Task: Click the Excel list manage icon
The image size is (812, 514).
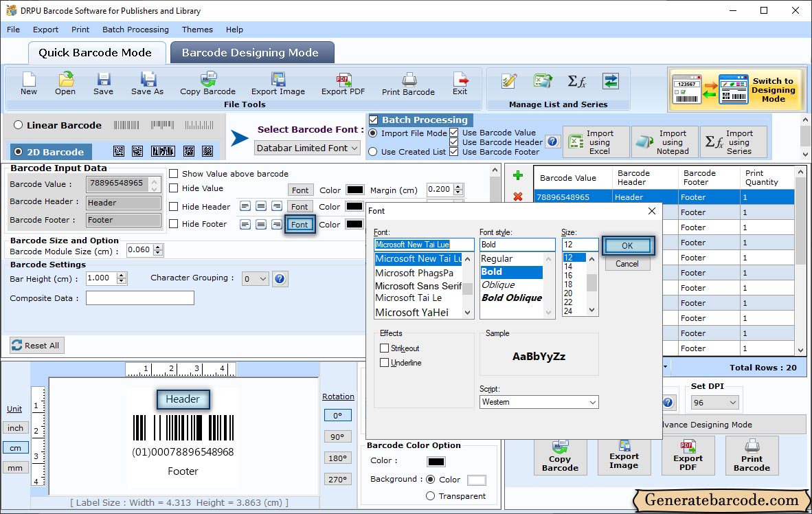Action: click(x=542, y=81)
